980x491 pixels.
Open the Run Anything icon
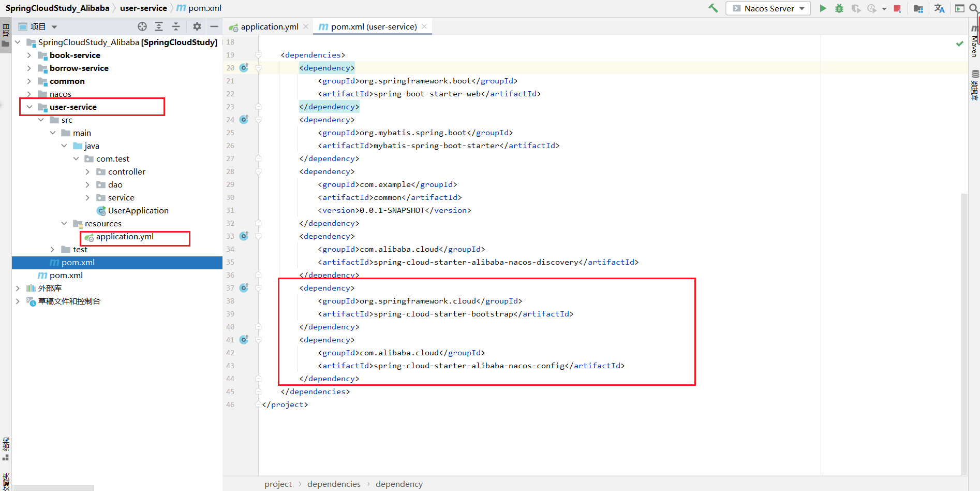pos(959,8)
